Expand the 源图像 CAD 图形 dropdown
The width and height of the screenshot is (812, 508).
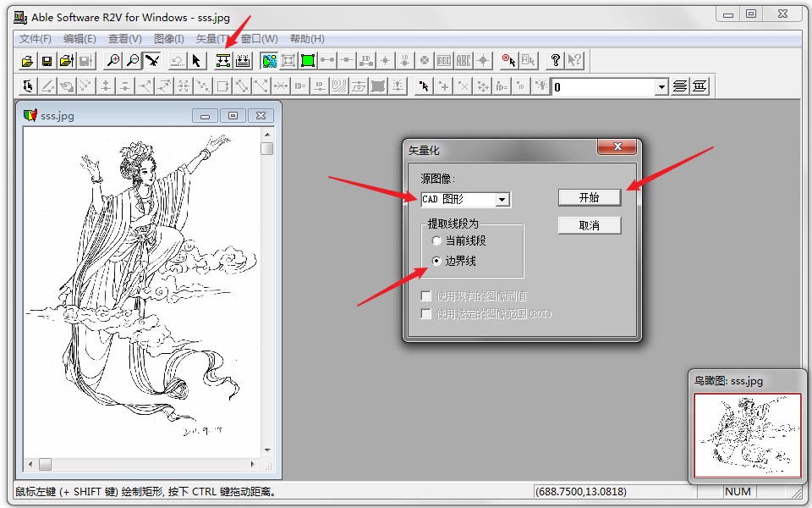coord(502,200)
